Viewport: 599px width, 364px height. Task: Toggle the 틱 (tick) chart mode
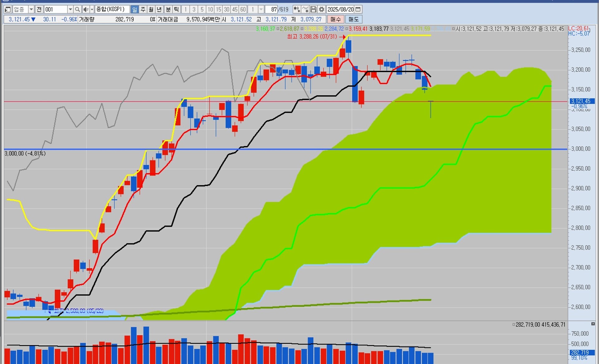176,9
